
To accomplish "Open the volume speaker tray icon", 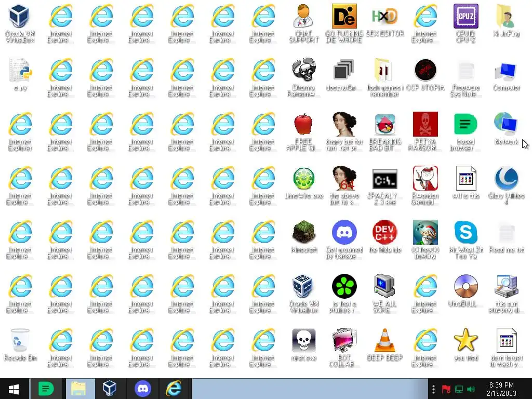I will [471, 389].
